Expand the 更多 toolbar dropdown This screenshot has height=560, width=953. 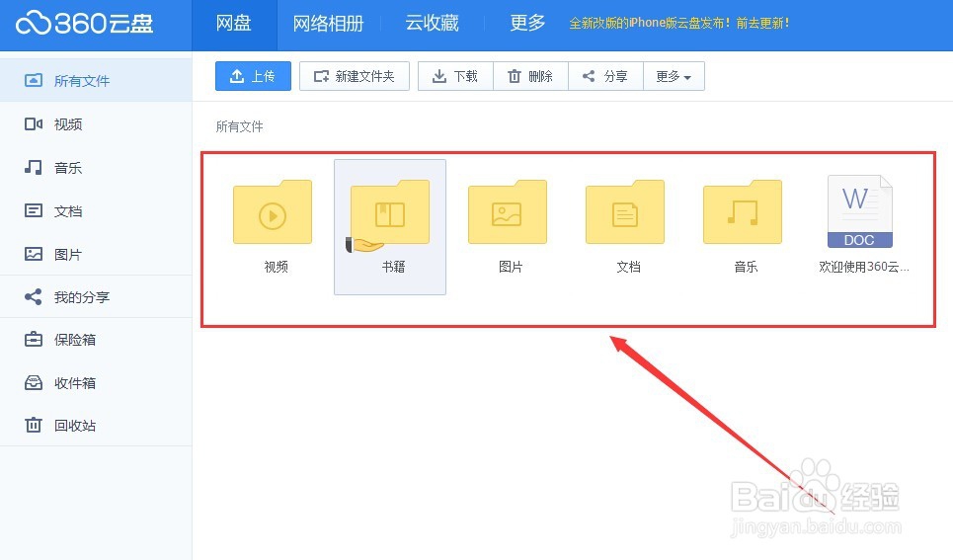(675, 76)
